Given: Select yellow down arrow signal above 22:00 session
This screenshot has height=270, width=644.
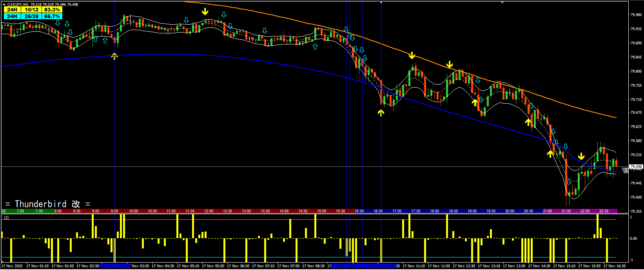Looking at the screenshot, I should [581, 156].
